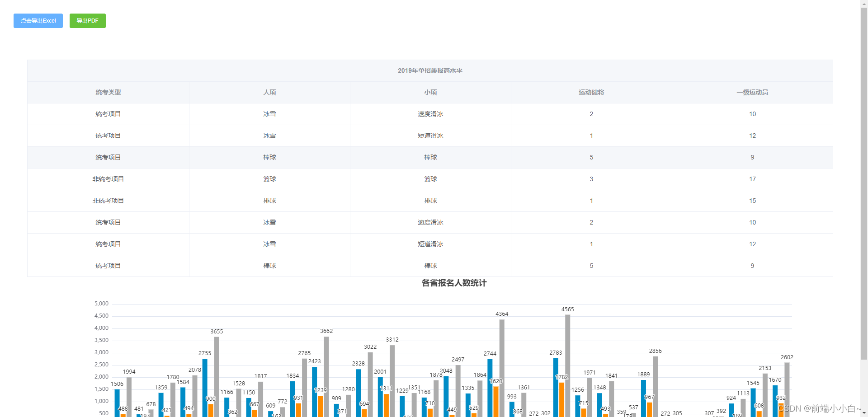Click the gray bar labeled 4364
This screenshot has width=868, height=417.
502,368
